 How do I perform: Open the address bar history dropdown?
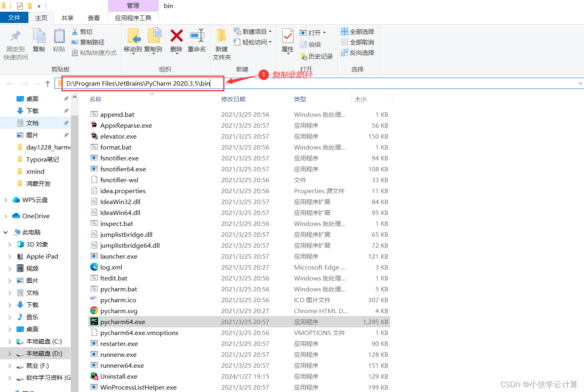point(580,84)
